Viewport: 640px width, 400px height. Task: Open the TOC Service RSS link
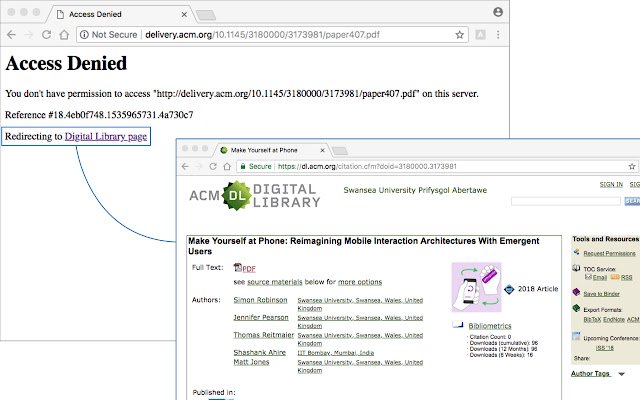point(627,278)
